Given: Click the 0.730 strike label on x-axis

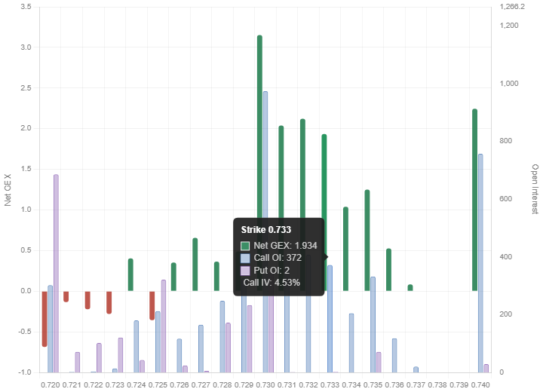Looking at the screenshot, I should (x=265, y=385).
